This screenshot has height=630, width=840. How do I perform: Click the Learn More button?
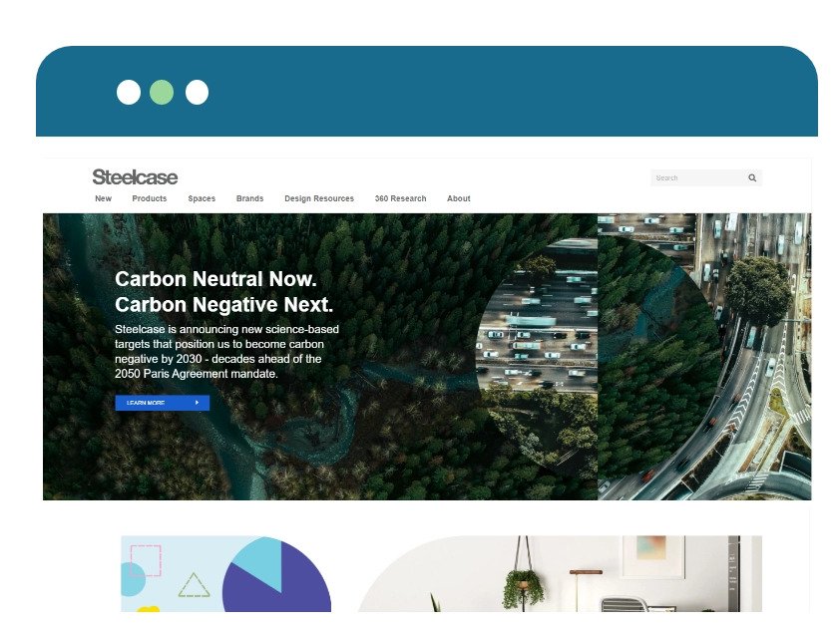pyautogui.click(x=163, y=403)
